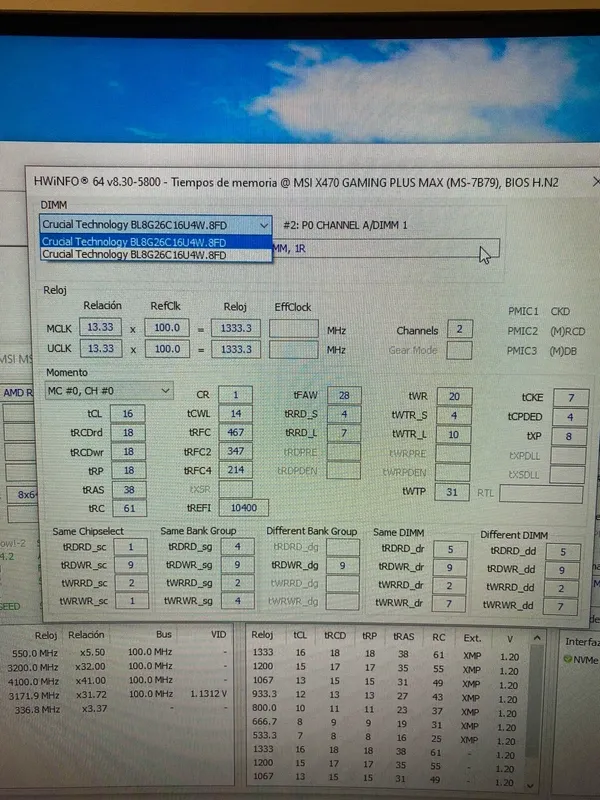Image resolution: width=600 pixels, height=800 pixels.
Task: Click the UCLK clock result field 1333.3
Action: [236, 349]
